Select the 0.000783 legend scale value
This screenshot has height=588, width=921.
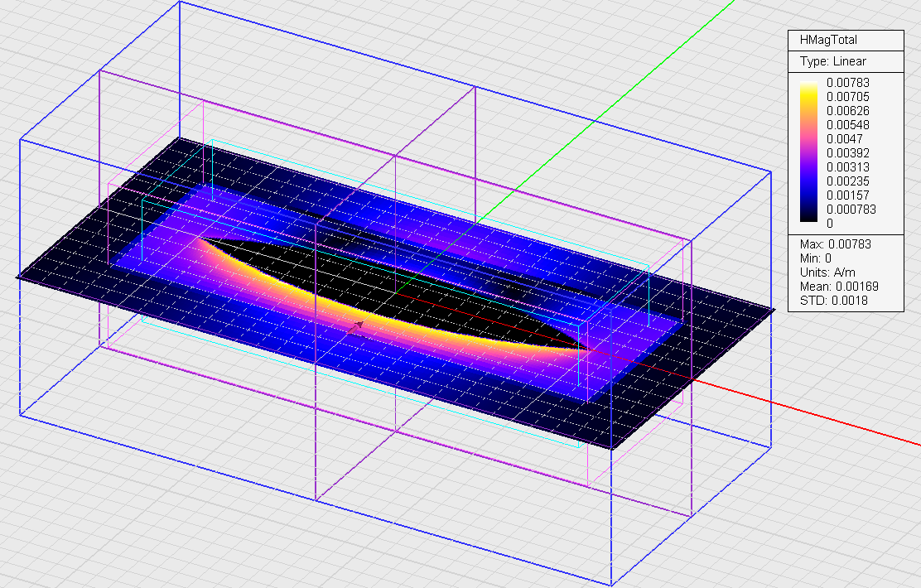pyautogui.click(x=851, y=210)
